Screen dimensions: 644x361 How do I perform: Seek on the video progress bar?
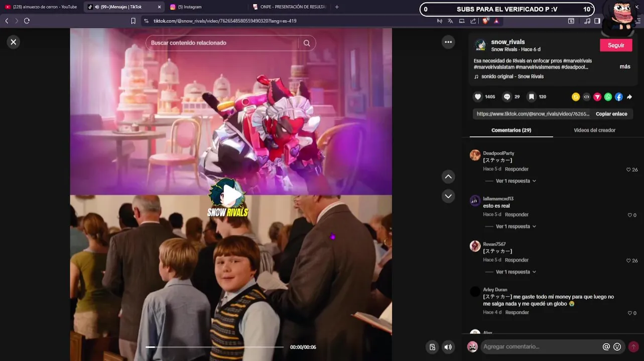click(214, 347)
